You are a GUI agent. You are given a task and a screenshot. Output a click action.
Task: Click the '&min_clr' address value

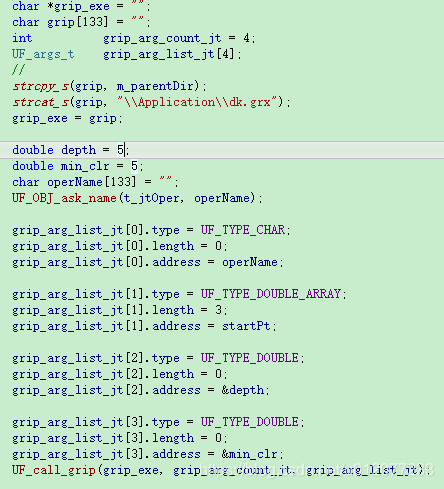(249, 454)
